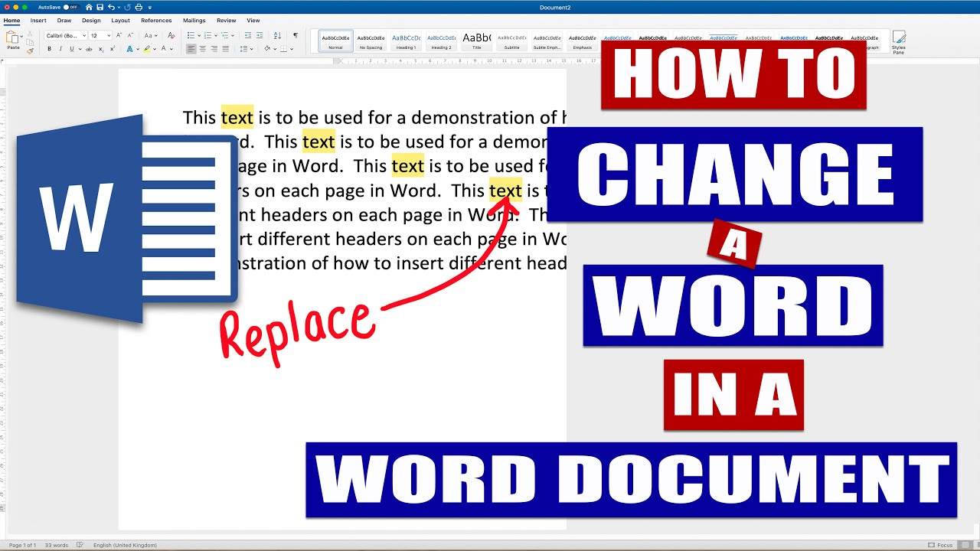The image size is (980, 551).
Task: Click the Redo icon in title bar
Action: [129, 7]
